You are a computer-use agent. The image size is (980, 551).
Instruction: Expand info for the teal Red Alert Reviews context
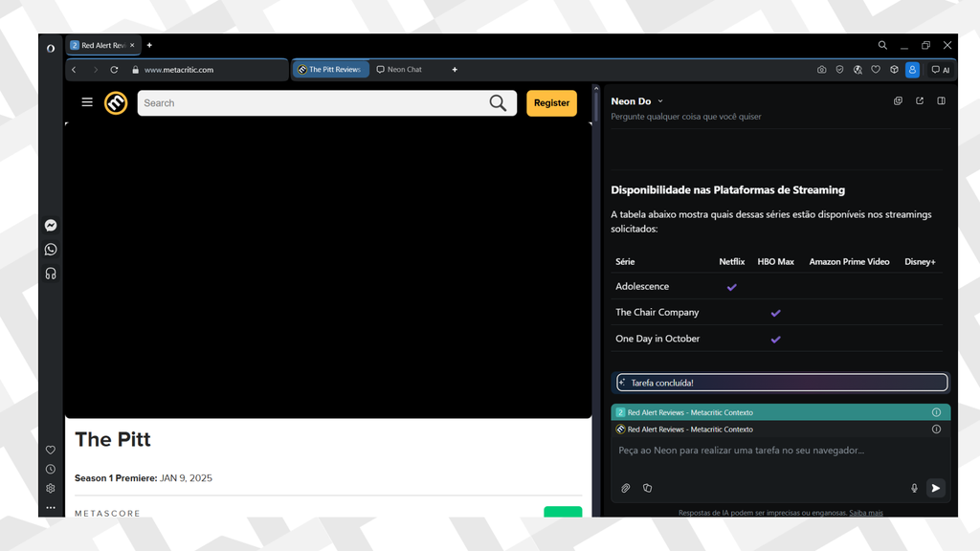coord(936,412)
